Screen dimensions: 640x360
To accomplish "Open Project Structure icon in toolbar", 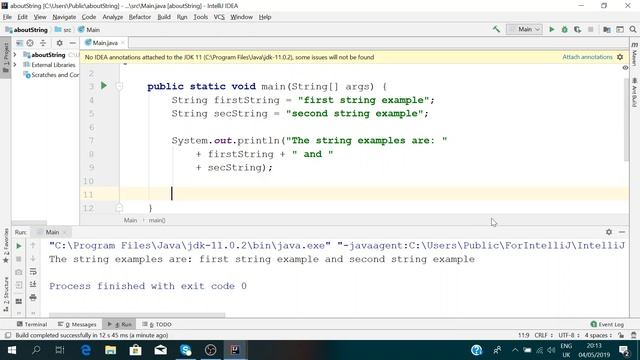I will coord(607,29).
